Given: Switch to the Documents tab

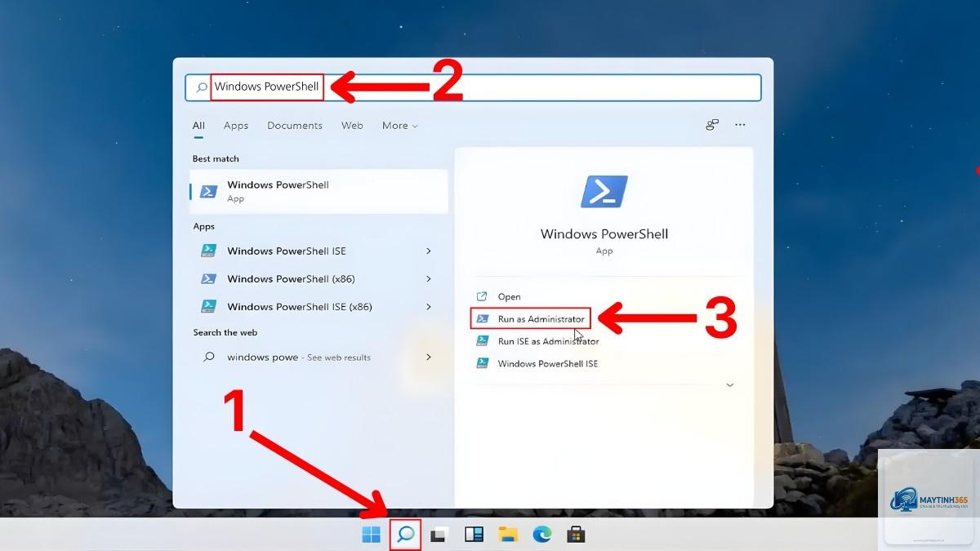Looking at the screenshot, I should tap(295, 126).
